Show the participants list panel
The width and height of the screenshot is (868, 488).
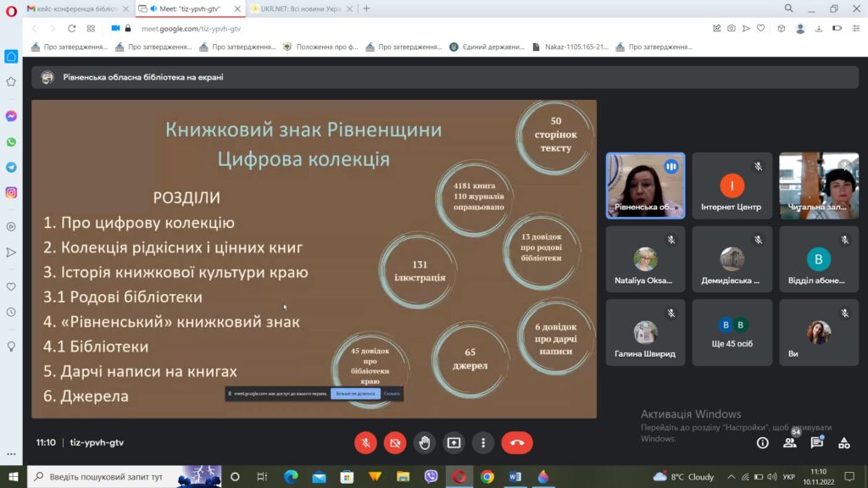(x=789, y=442)
